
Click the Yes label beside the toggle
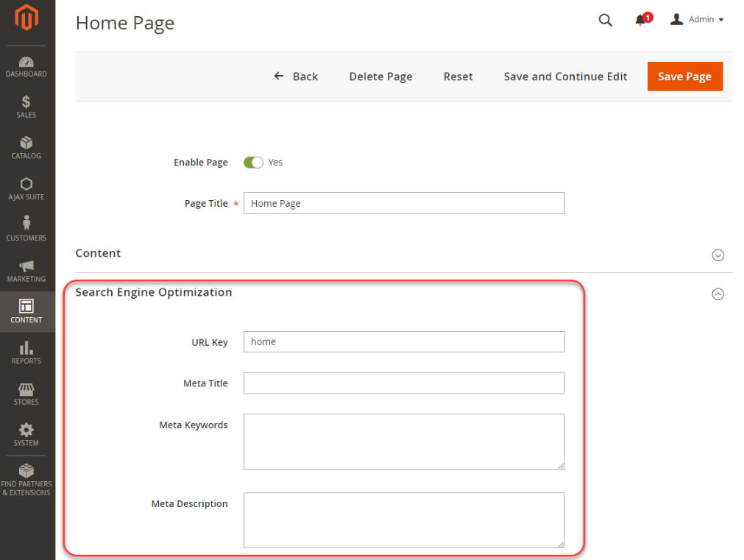tap(275, 163)
